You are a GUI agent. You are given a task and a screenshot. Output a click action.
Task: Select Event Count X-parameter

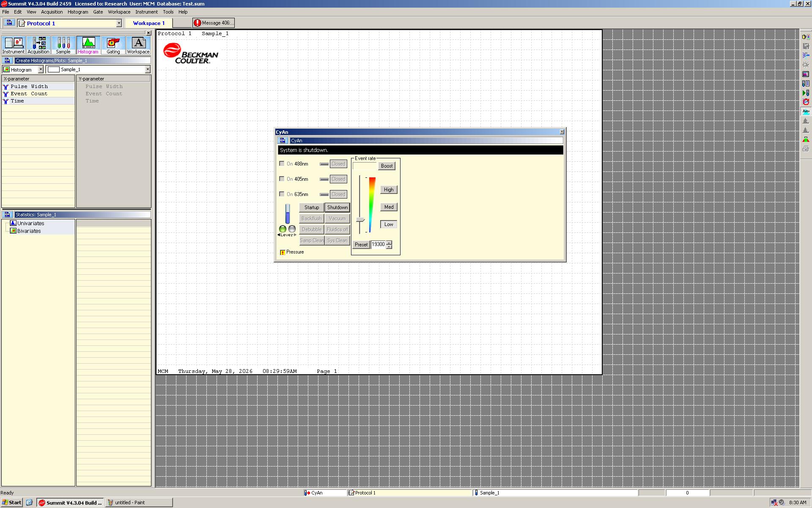(38, 94)
